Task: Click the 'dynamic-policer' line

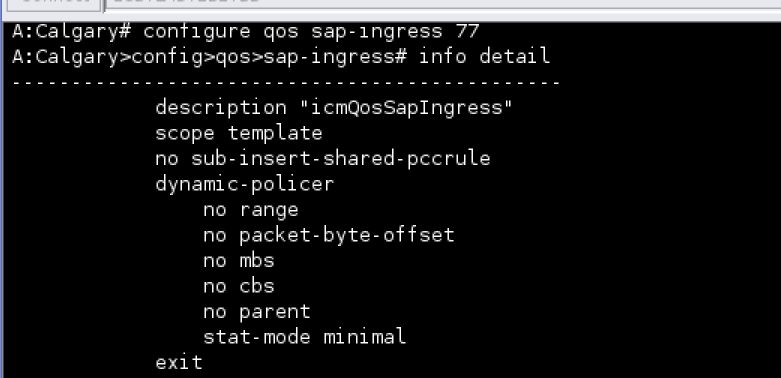Action: (245, 184)
